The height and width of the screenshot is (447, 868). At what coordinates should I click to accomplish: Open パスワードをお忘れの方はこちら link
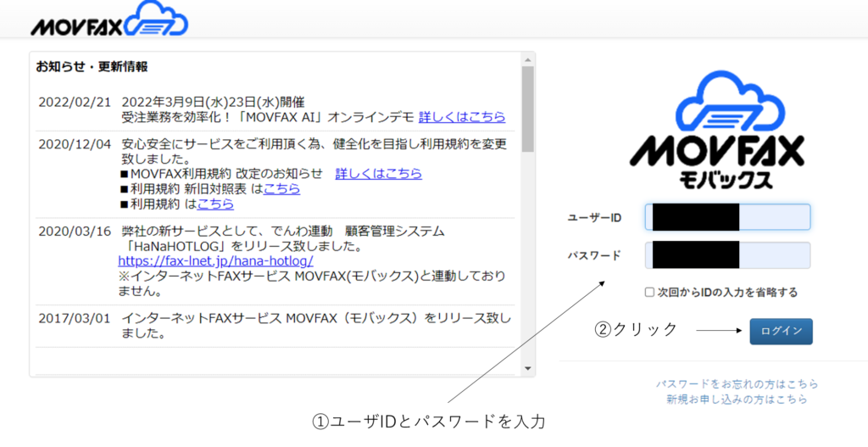[x=737, y=384]
